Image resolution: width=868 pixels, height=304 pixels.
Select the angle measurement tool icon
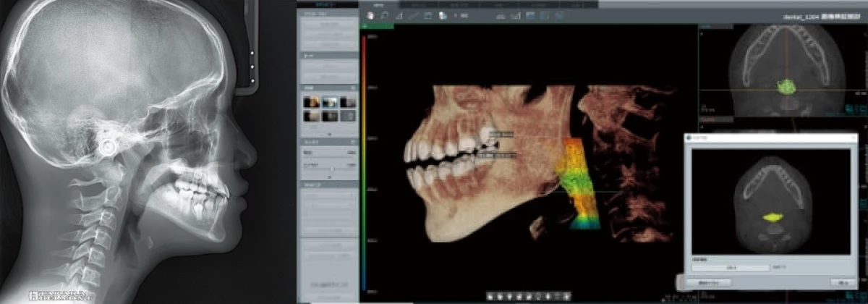coord(399,14)
